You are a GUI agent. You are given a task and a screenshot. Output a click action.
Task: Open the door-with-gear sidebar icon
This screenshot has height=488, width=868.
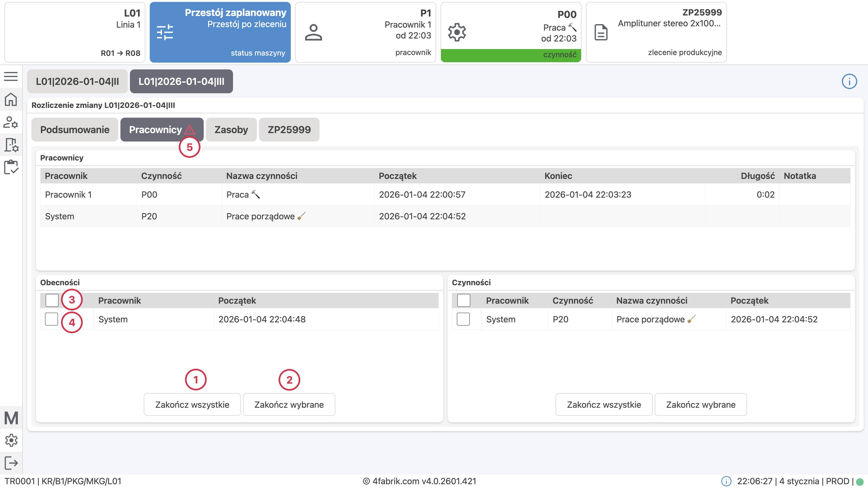(11, 145)
